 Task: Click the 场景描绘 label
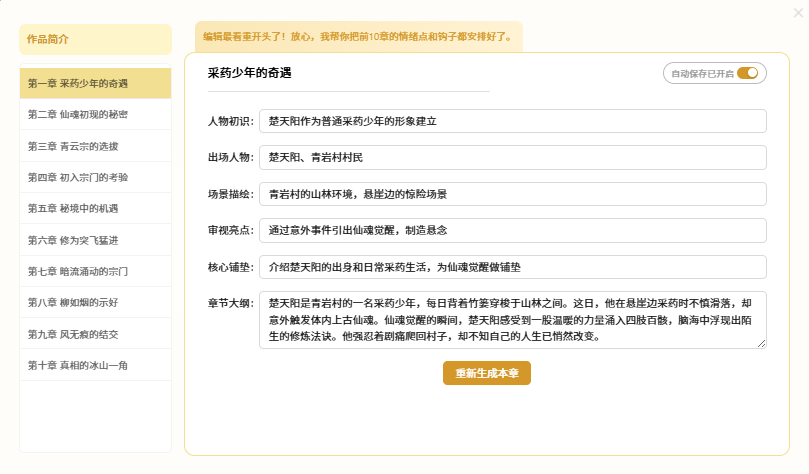pyautogui.click(x=231, y=194)
